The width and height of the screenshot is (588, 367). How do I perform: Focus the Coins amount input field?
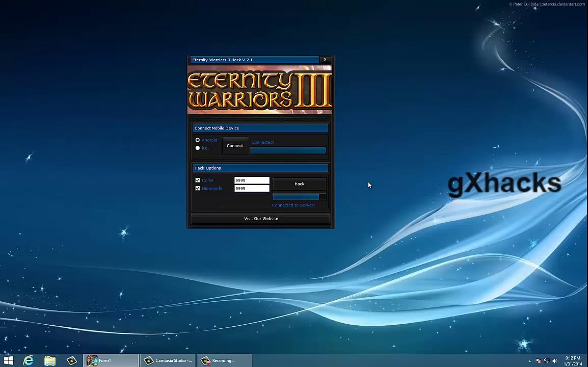[x=252, y=180]
